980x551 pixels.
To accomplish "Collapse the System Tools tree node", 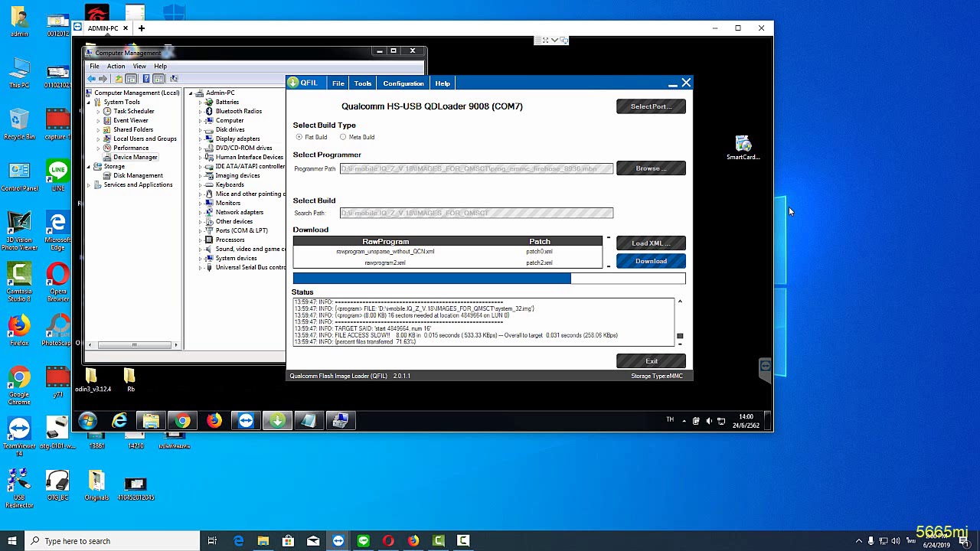I will click(x=89, y=102).
